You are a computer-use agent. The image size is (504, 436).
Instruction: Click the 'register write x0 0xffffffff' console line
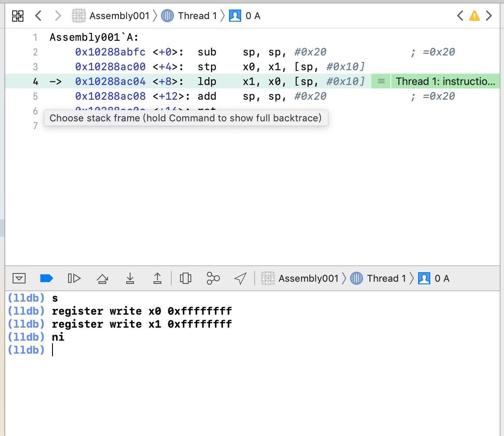142,311
